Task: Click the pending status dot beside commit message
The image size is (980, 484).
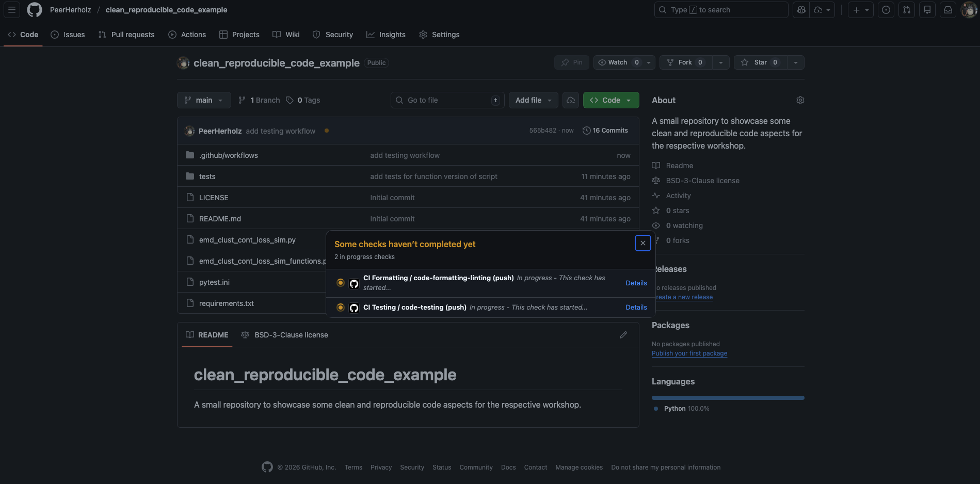Action: tap(327, 131)
